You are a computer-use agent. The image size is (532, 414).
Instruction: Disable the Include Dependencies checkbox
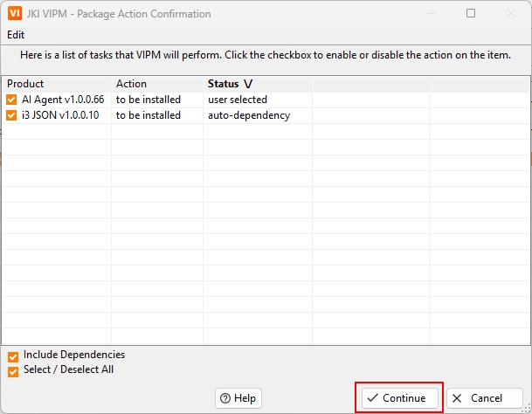click(13, 356)
